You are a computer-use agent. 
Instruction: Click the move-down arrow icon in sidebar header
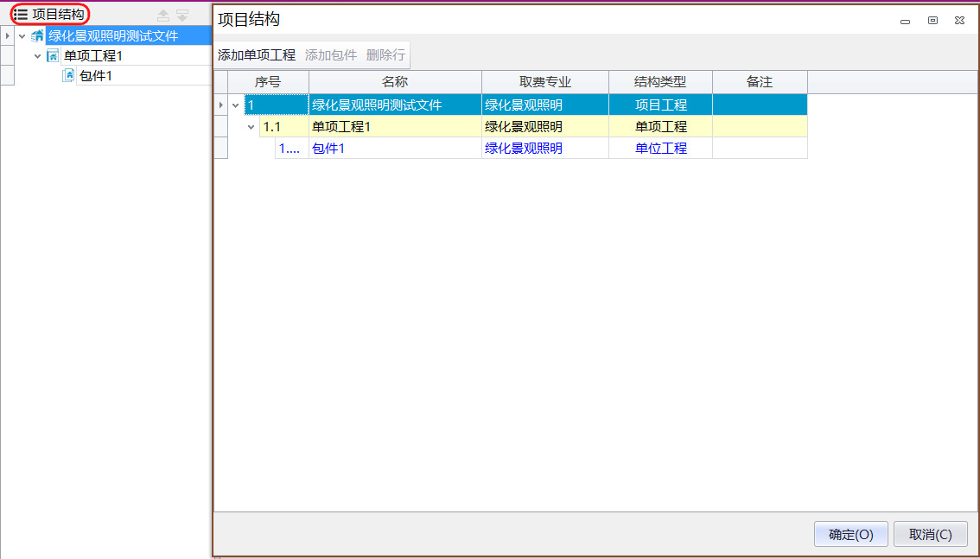[182, 15]
